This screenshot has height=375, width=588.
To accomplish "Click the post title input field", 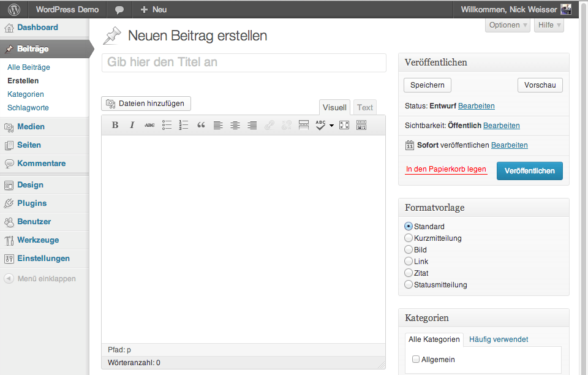I will point(244,63).
